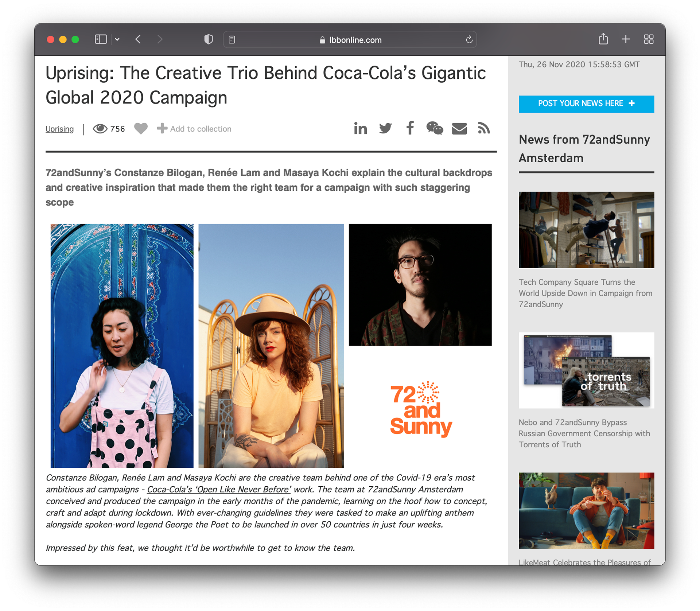Go forward using the forward arrow
700x611 pixels.
coord(160,39)
